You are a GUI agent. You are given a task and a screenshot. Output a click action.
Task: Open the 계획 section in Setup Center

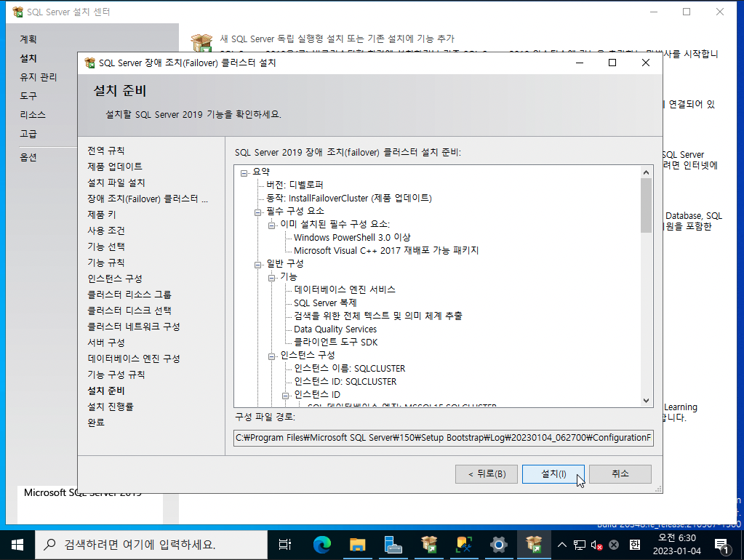click(x=28, y=39)
